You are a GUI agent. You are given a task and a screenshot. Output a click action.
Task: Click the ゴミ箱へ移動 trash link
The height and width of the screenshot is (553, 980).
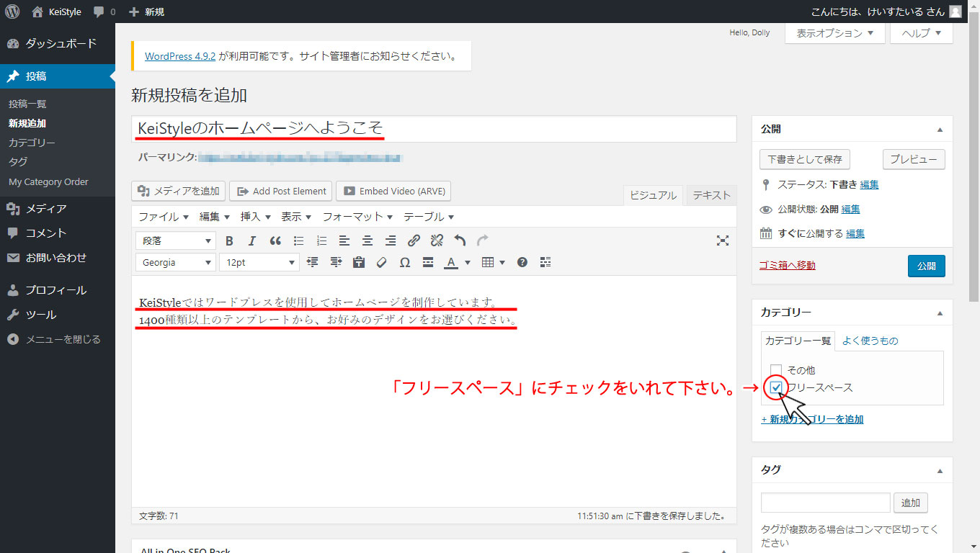[x=788, y=266]
